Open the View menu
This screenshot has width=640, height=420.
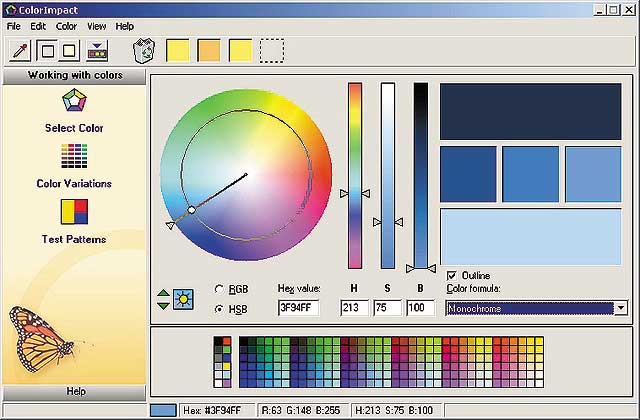click(x=96, y=27)
